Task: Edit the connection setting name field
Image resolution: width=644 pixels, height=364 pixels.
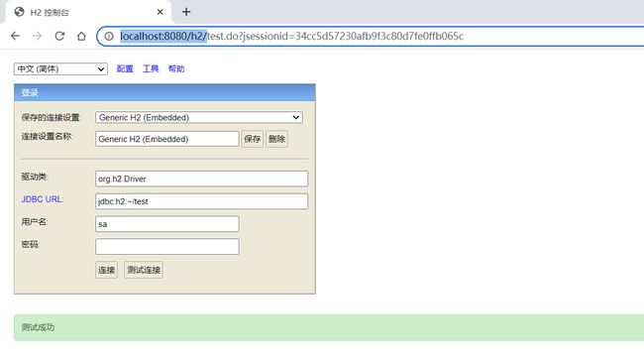Action: click(x=167, y=139)
